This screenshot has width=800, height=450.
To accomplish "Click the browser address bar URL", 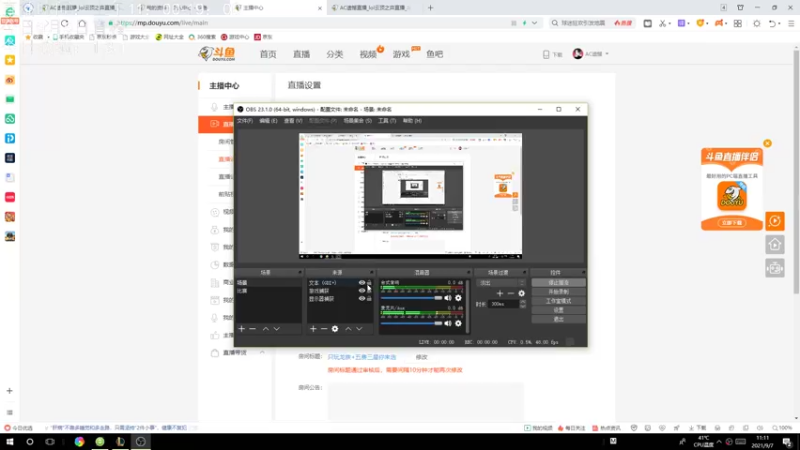I will (x=163, y=23).
